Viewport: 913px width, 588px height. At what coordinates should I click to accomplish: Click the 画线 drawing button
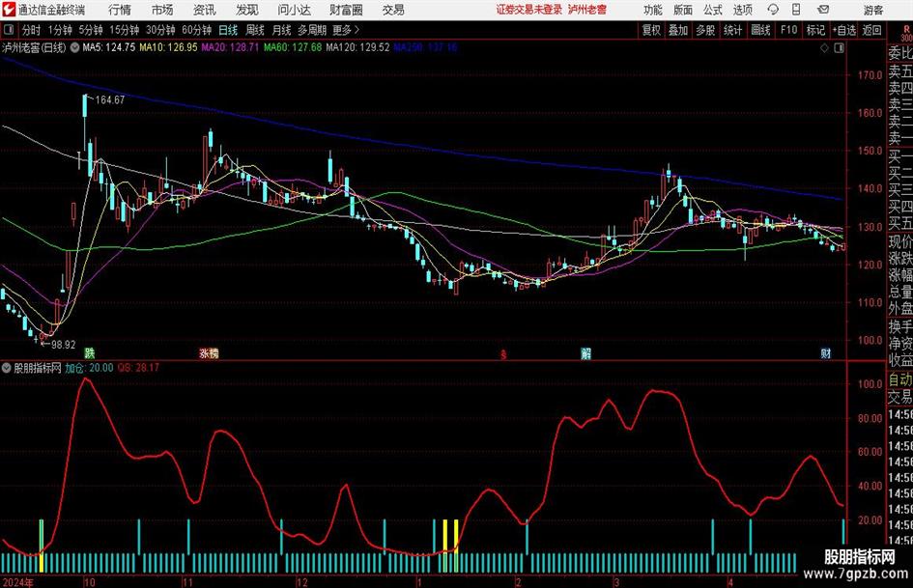760,30
